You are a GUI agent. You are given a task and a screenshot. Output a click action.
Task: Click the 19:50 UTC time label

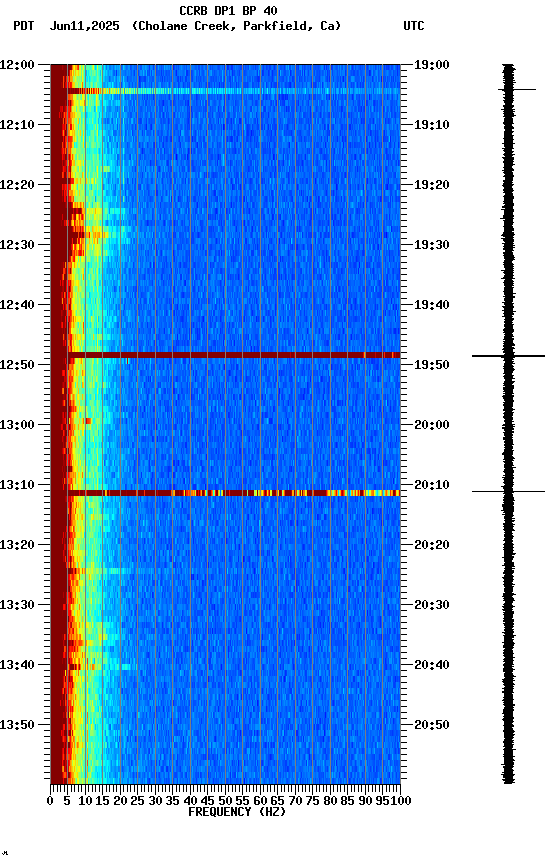pos(432,365)
